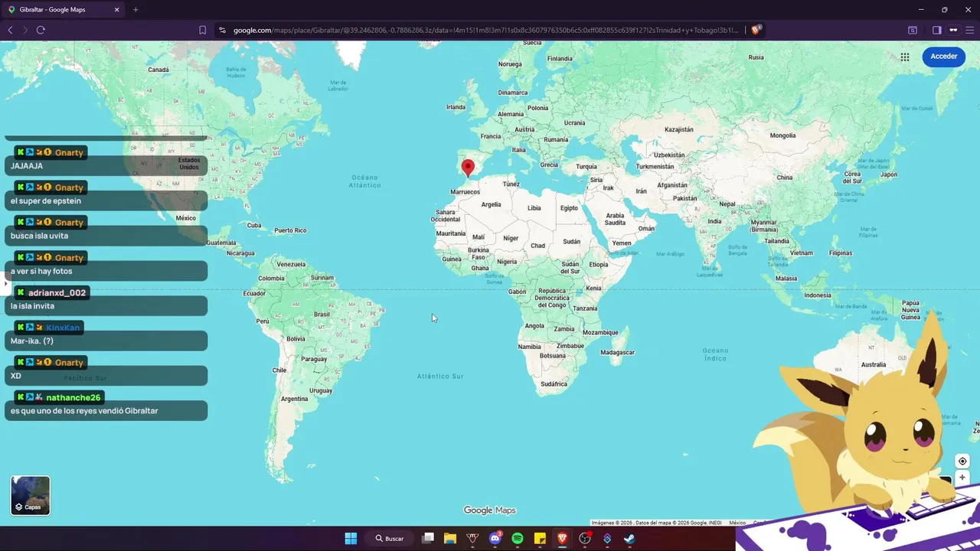
Task: Open the Capas layers thumbnail
Action: (x=31, y=495)
